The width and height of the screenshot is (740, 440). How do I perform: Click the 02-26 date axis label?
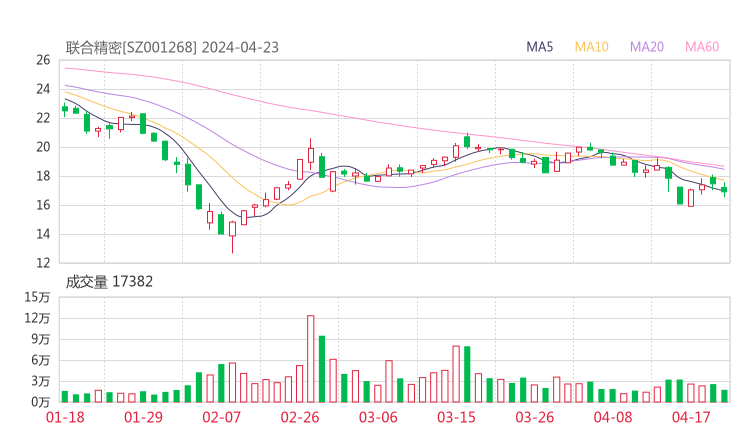(300, 417)
